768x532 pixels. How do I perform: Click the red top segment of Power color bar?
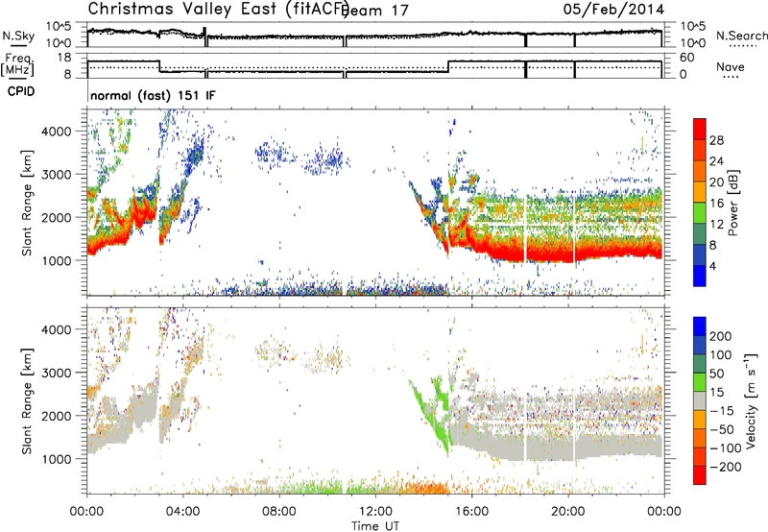tap(700, 129)
